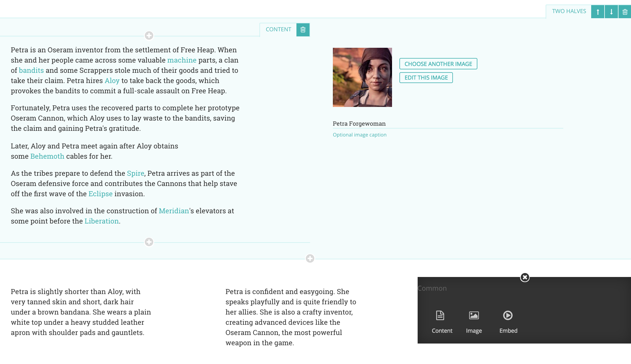Select the Two Halves block tab
The width and height of the screenshot is (631, 364).
569,11
